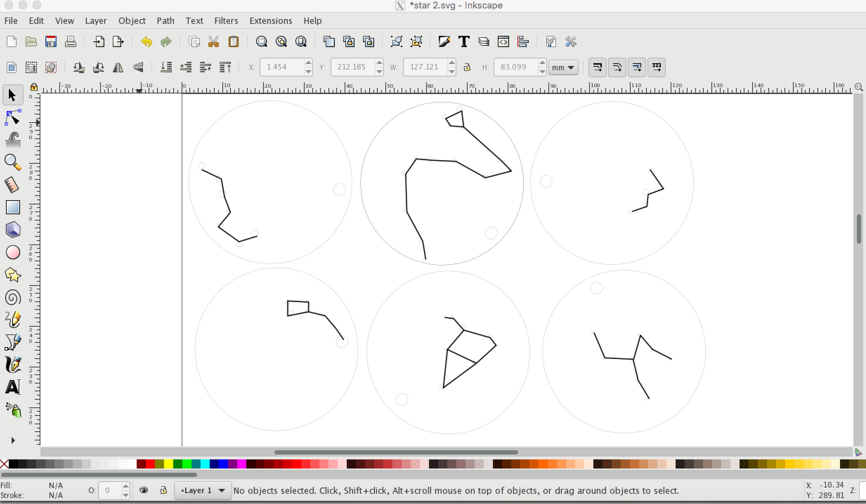The height and width of the screenshot is (504, 866).
Task: Open Fill and Stroke dialog
Action: pyautogui.click(x=444, y=41)
